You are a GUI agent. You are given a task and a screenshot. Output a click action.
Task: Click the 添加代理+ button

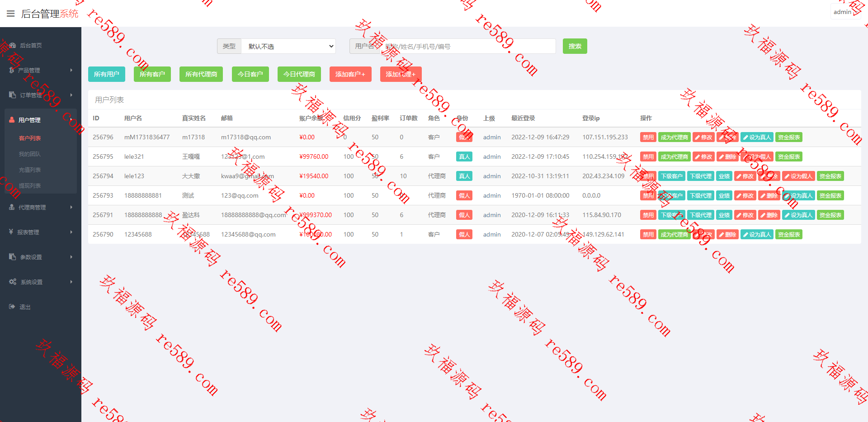point(401,74)
